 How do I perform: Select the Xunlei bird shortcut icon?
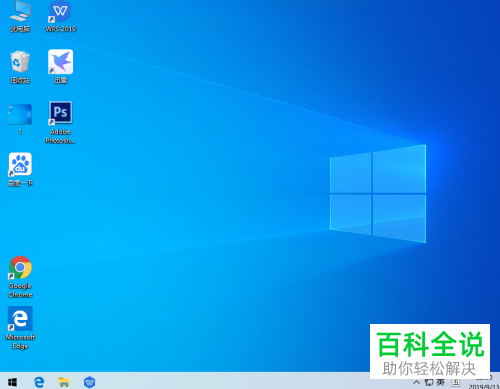click(x=61, y=66)
